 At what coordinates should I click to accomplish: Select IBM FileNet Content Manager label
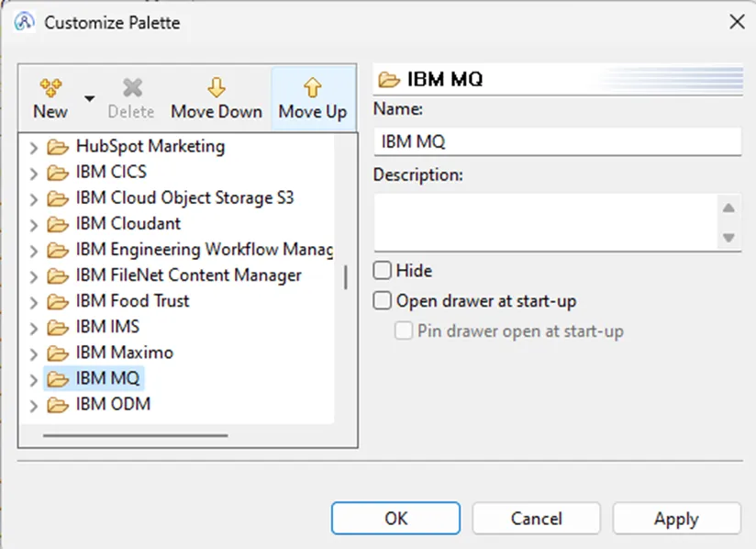click(x=188, y=275)
